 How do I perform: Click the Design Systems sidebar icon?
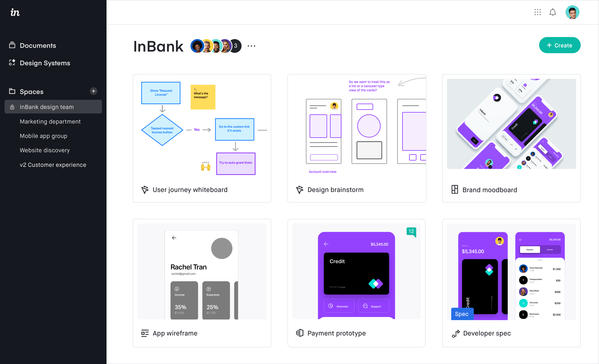tap(12, 62)
